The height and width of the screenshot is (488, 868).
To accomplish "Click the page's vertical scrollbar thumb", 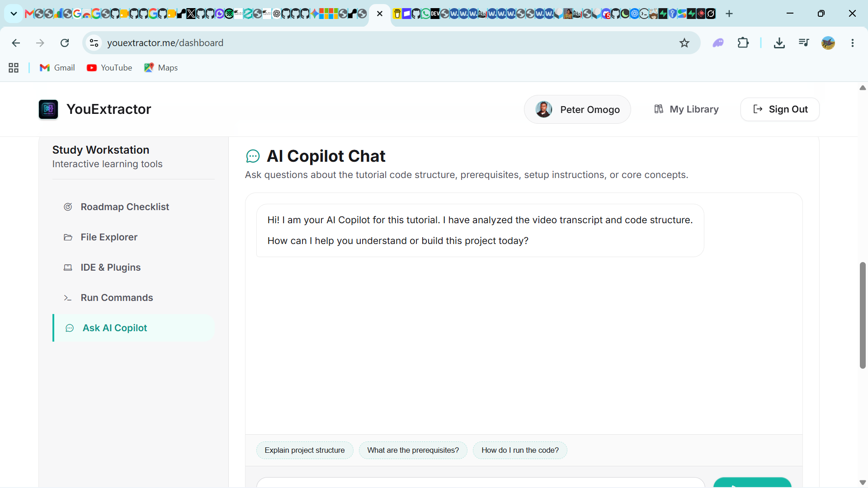I will click(863, 315).
